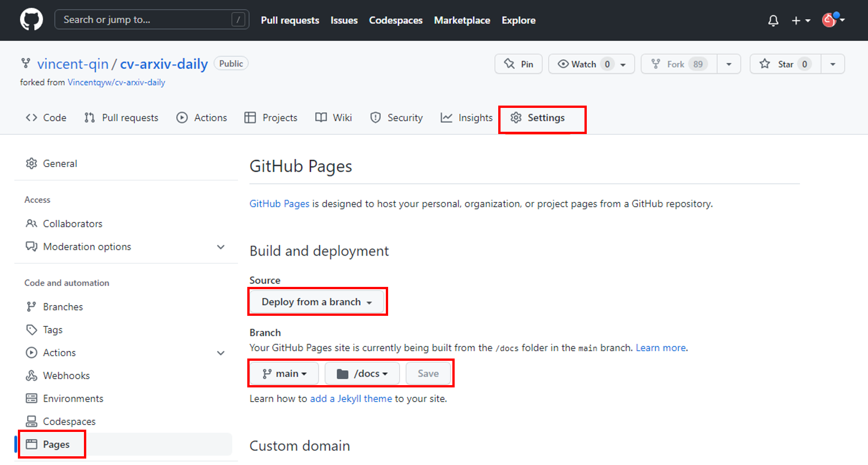Click the Fork count 89
Image resolution: width=868 pixels, height=465 pixels.
click(698, 64)
